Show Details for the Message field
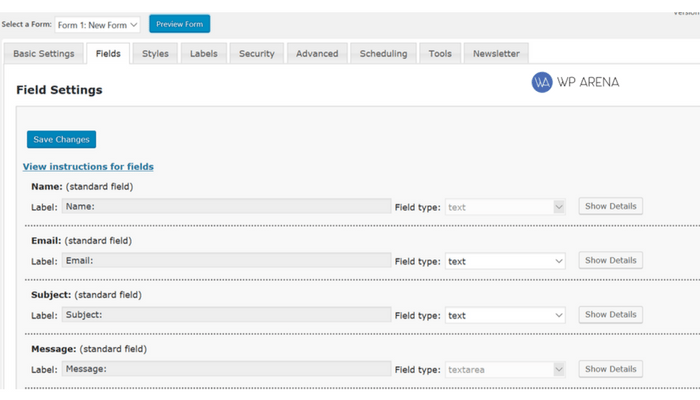700x400 pixels. click(x=611, y=369)
